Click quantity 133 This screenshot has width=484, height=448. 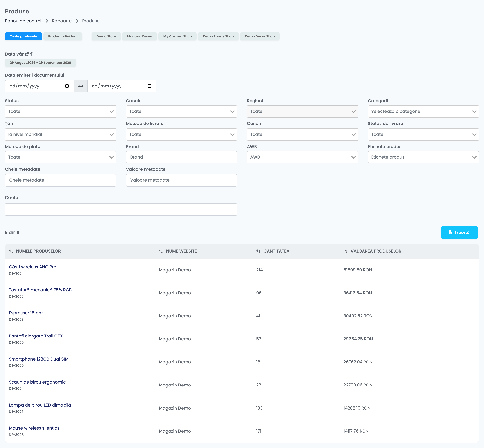point(259,408)
